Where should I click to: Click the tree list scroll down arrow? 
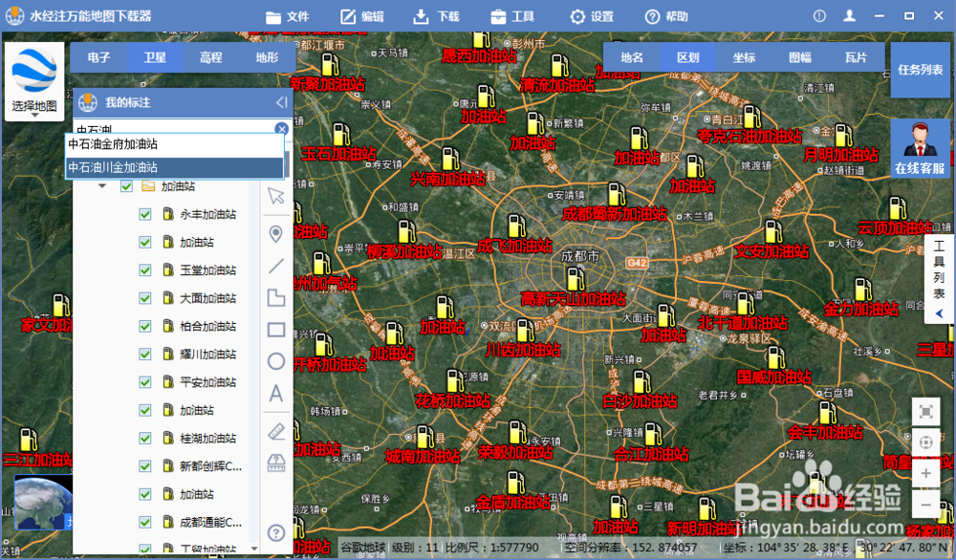pyautogui.click(x=254, y=549)
